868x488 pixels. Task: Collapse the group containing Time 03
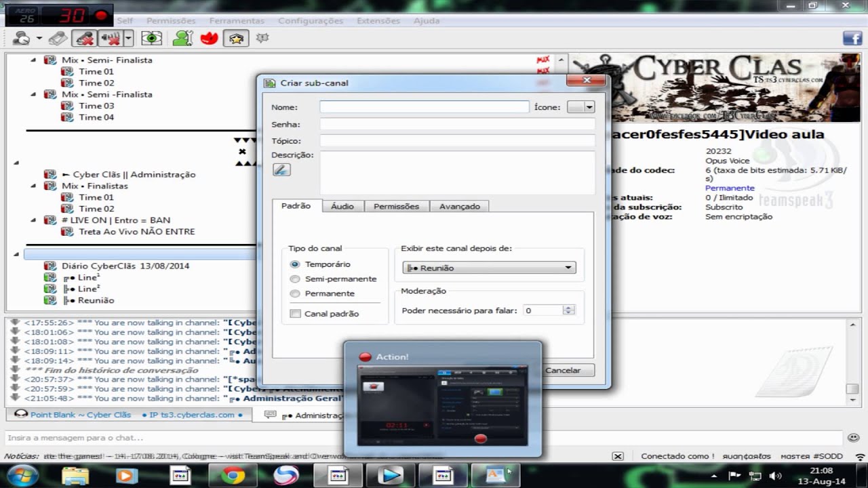pyautogui.click(x=33, y=94)
